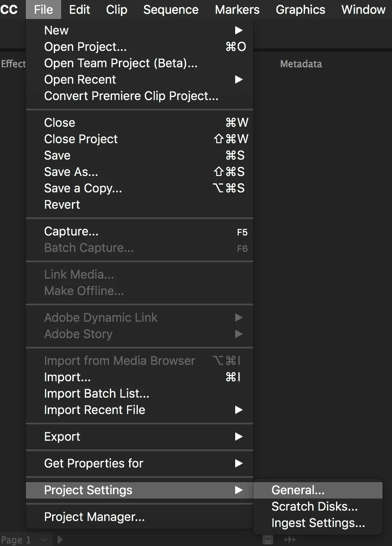The width and height of the screenshot is (392, 546).
Task: Select Import Batch List...
Action: [x=140, y=393]
